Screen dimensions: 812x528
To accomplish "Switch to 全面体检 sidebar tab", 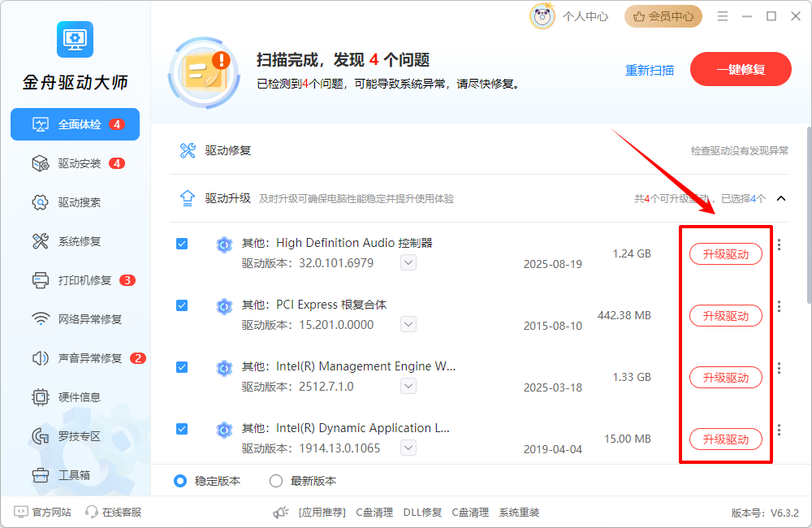I will (75, 124).
